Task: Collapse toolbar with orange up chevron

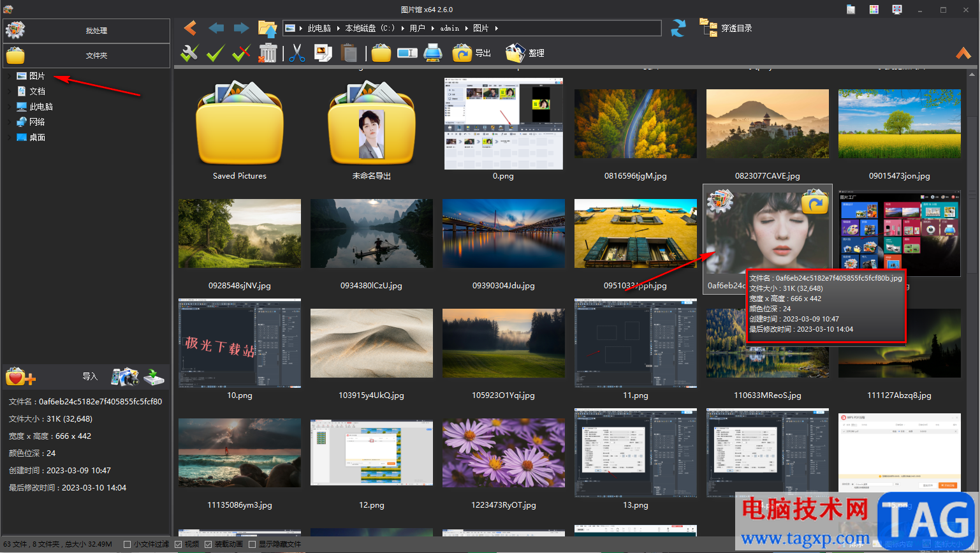Action: 963,53
